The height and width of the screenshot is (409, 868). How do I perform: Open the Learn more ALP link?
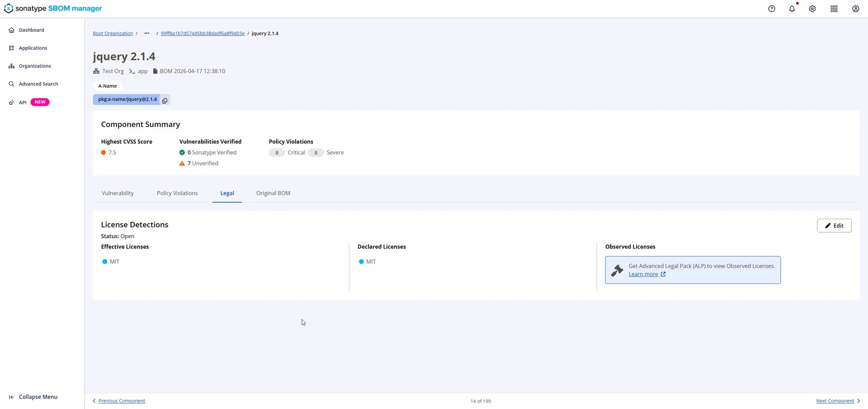coord(643,274)
